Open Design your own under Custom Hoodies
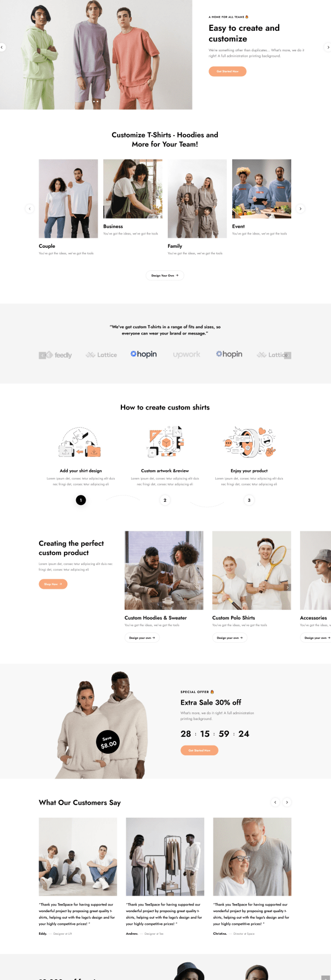Viewport: 331px width, 980px height. [x=142, y=638]
